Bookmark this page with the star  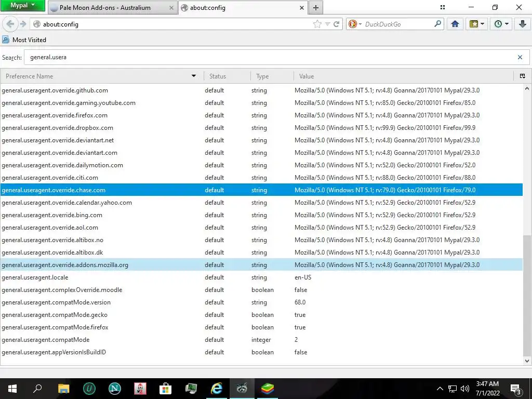click(317, 24)
